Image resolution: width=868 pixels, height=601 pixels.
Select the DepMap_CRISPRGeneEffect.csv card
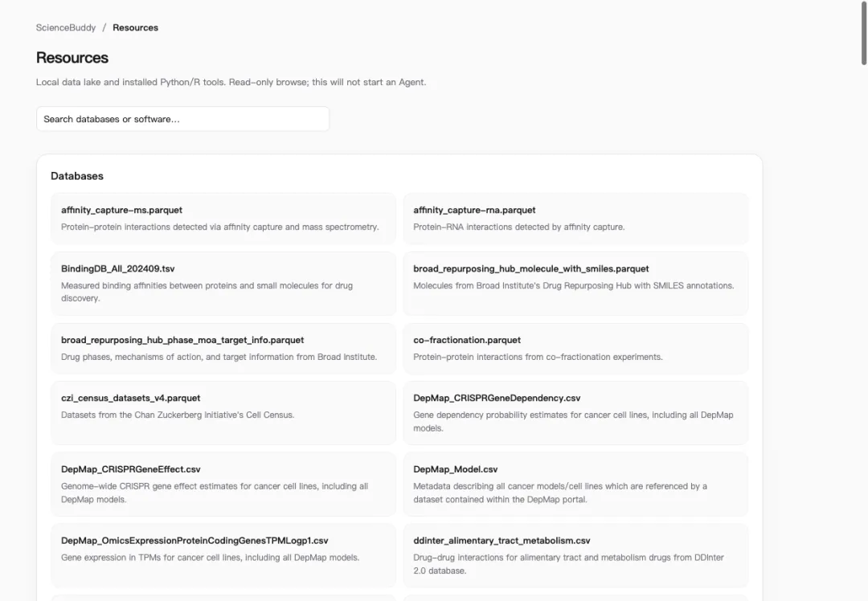point(223,484)
